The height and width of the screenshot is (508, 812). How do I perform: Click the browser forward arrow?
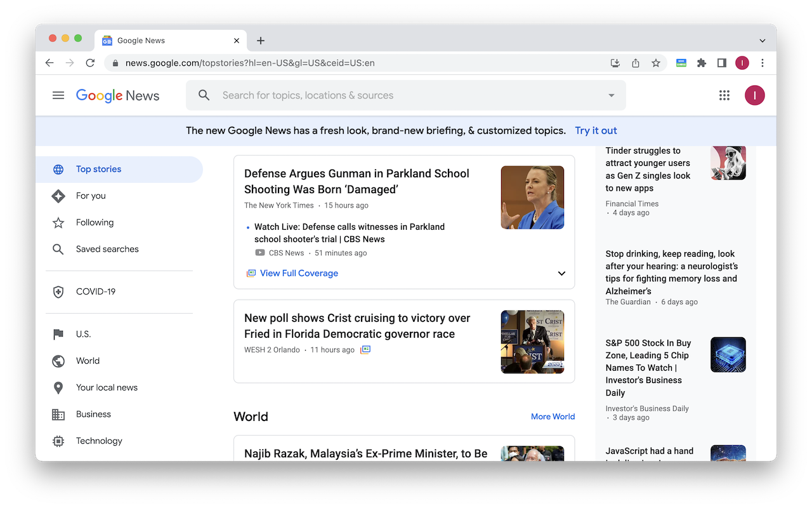point(70,63)
